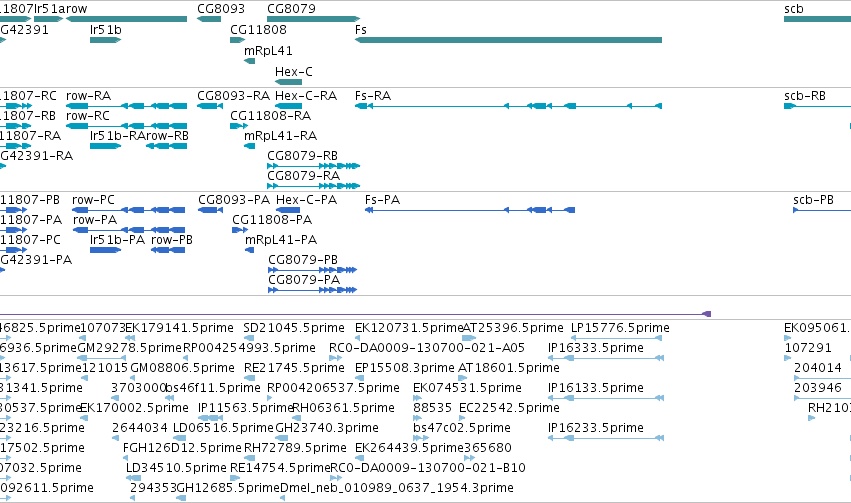Select the GM08806.5prime EST label
This screenshot has width=851, height=503.
[182, 368]
